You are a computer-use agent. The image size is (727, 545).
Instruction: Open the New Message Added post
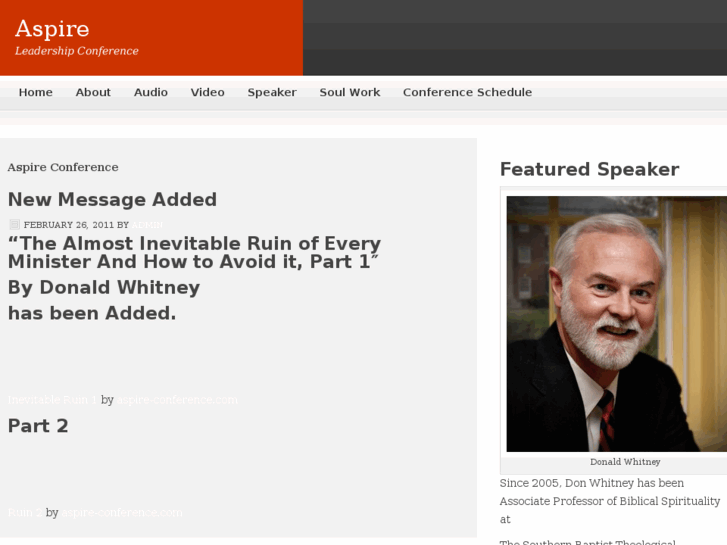tap(112, 199)
